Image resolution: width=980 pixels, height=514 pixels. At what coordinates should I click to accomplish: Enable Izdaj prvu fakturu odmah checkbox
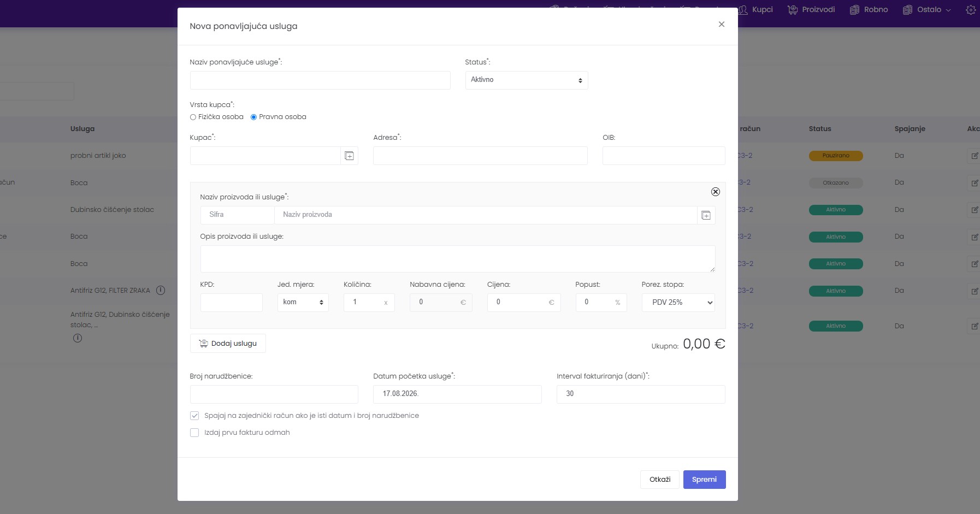(x=194, y=433)
